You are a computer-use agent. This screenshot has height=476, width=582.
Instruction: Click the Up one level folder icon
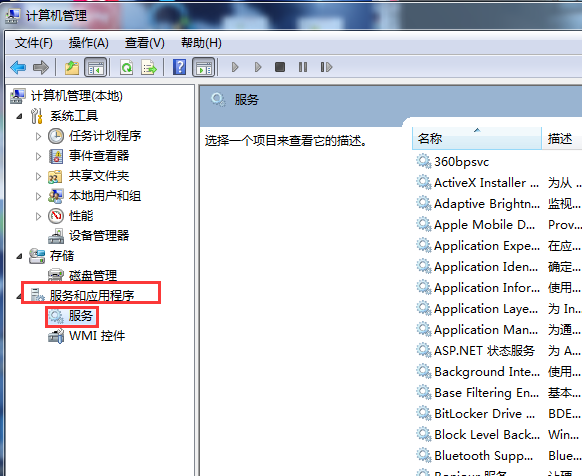(72, 68)
